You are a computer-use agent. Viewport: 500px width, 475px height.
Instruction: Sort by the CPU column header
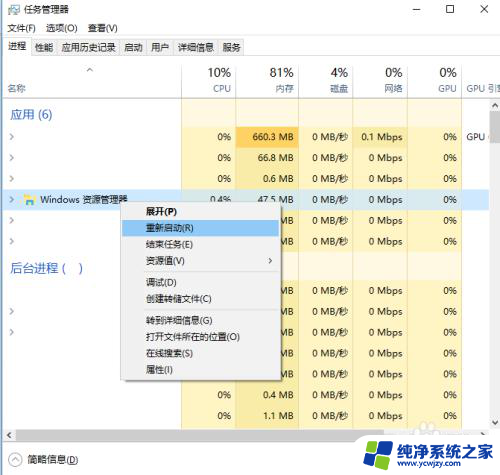click(209, 81)
